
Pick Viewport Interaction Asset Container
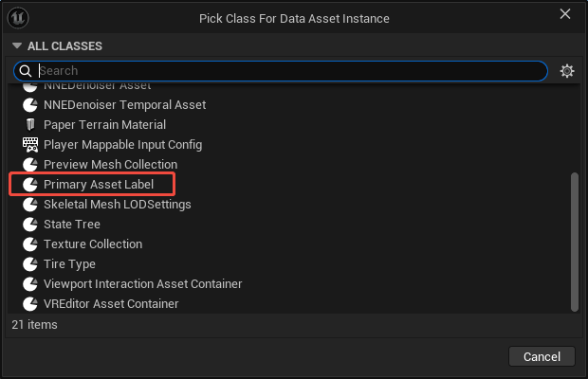point(142,284)
